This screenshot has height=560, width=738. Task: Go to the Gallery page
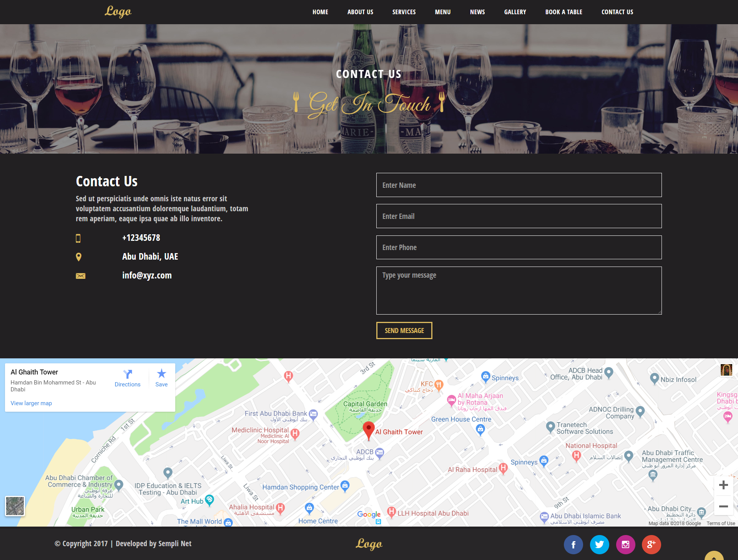click(515, 12)
